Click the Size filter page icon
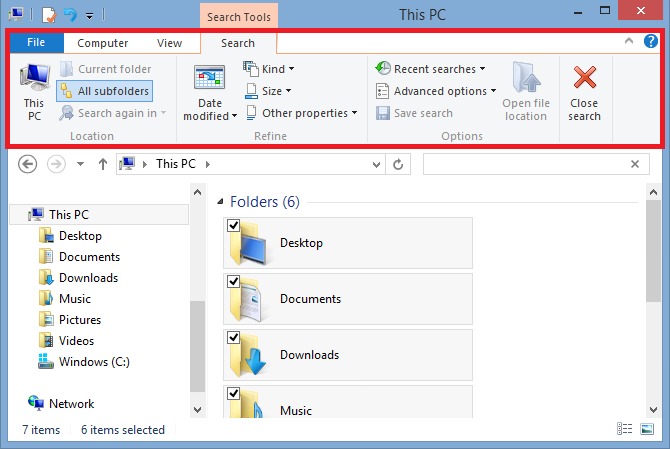This screenshot has height=449, width=670. [251, 91]
